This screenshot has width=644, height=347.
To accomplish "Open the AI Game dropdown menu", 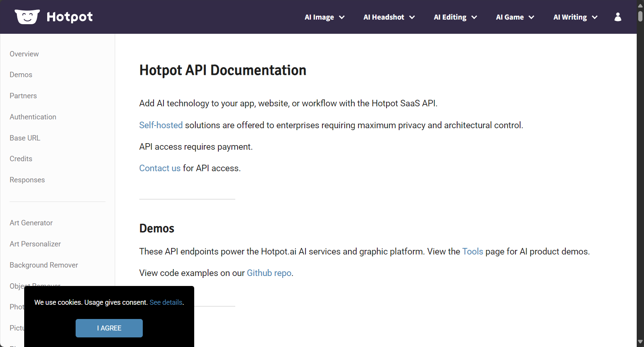I will coord(515,17).
